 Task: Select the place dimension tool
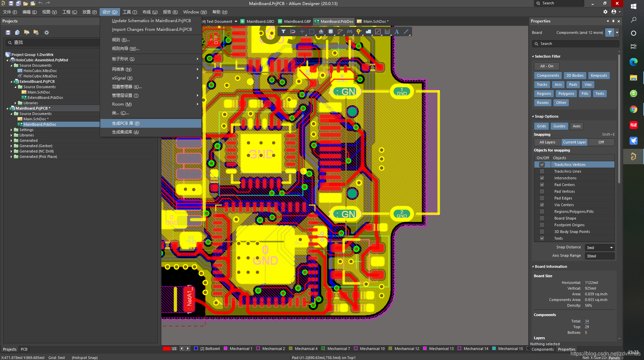coord(387,32)
